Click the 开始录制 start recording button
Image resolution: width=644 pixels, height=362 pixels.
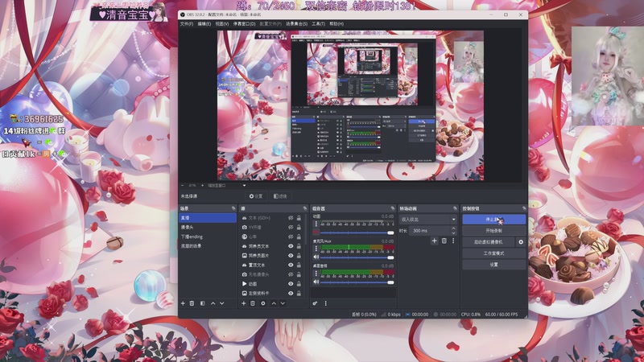coord(494,231)
